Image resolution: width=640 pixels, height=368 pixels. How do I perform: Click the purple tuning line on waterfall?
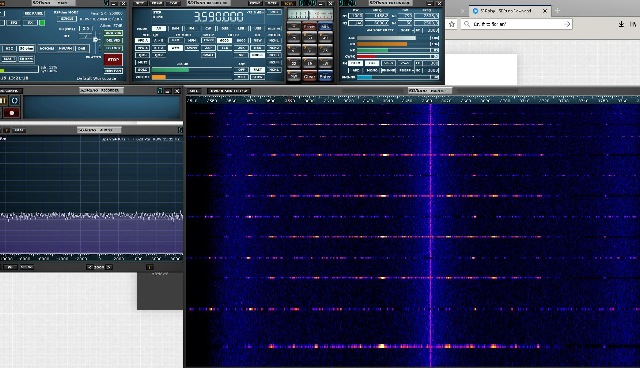coord(431,235)
